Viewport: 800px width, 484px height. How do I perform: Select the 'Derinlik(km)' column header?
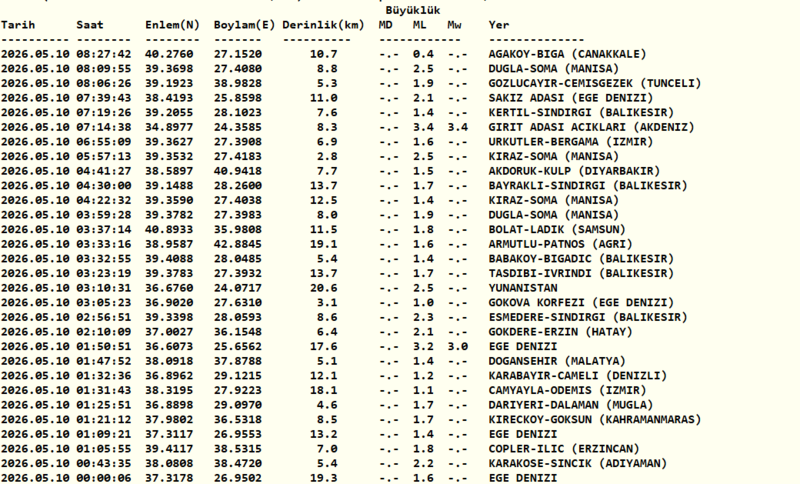click(x=323, y=25)
